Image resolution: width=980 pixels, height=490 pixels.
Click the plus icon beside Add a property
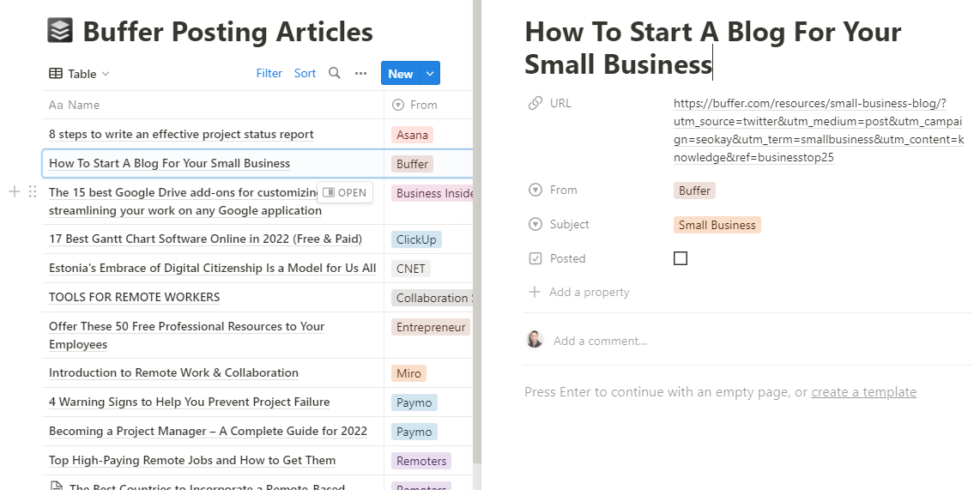[535, 292]
